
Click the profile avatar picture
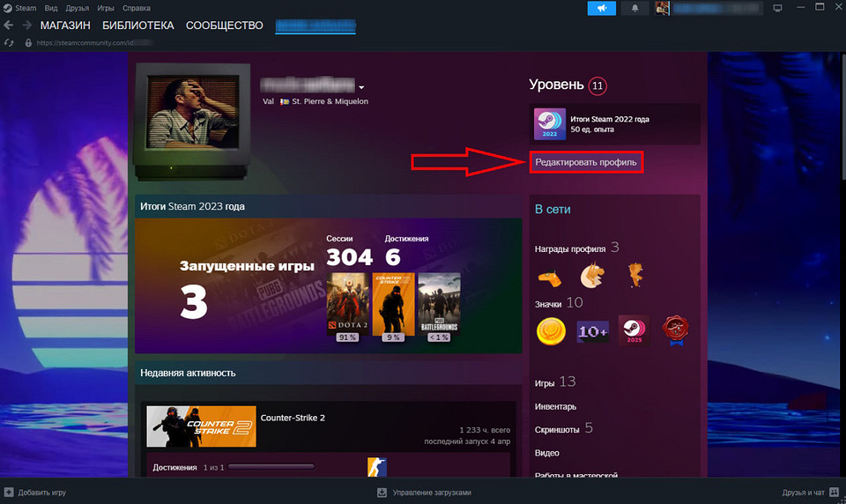coord(193,112)
